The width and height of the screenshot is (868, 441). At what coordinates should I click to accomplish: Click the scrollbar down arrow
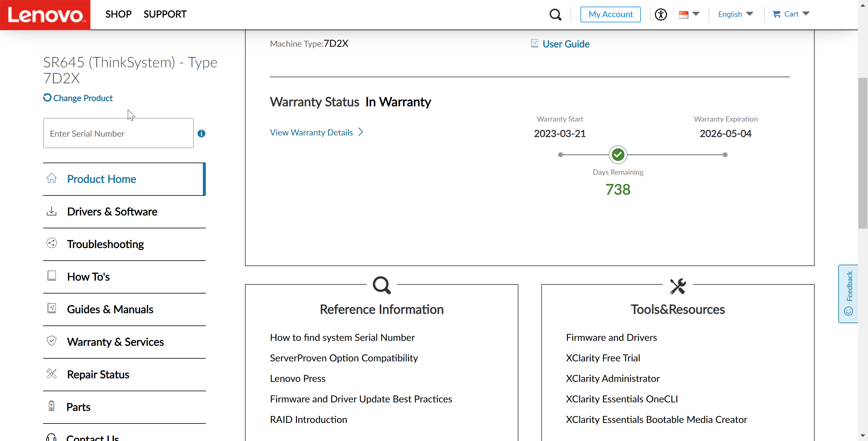coord(863,436)
